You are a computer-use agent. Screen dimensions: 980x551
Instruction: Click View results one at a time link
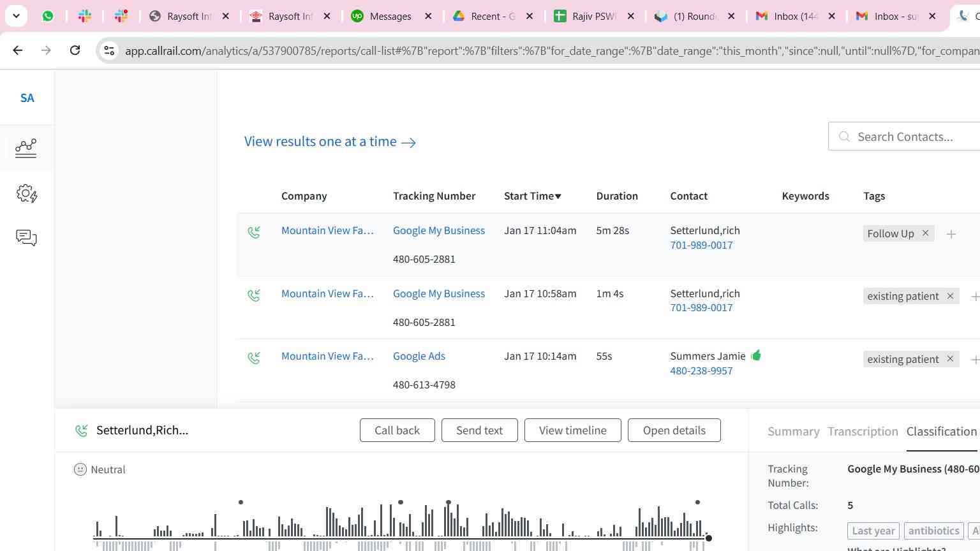(x=330, y=142)
